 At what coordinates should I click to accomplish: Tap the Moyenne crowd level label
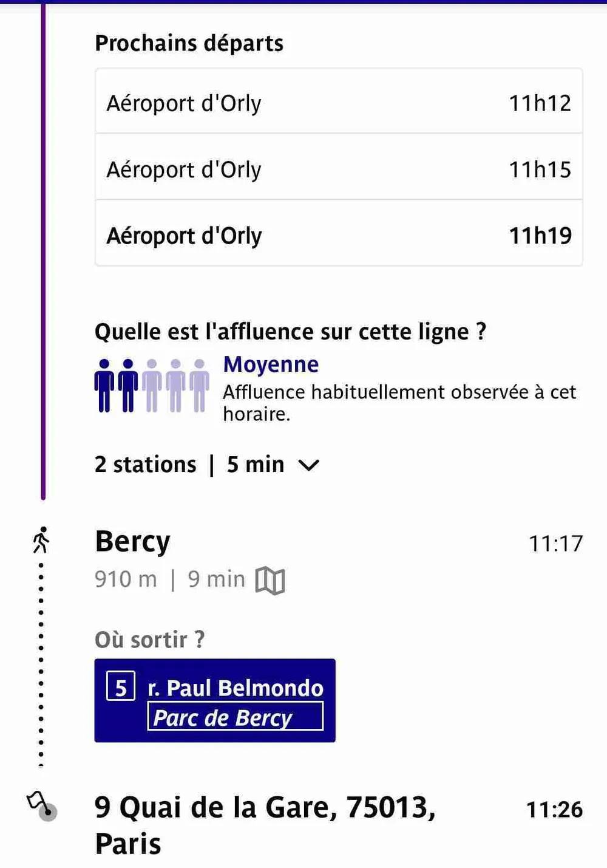(x=271, y=364)
